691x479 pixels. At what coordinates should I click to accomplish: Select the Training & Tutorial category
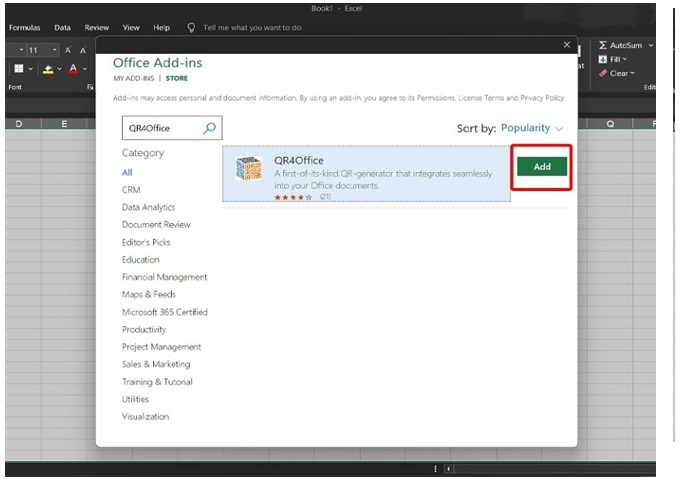157,382
